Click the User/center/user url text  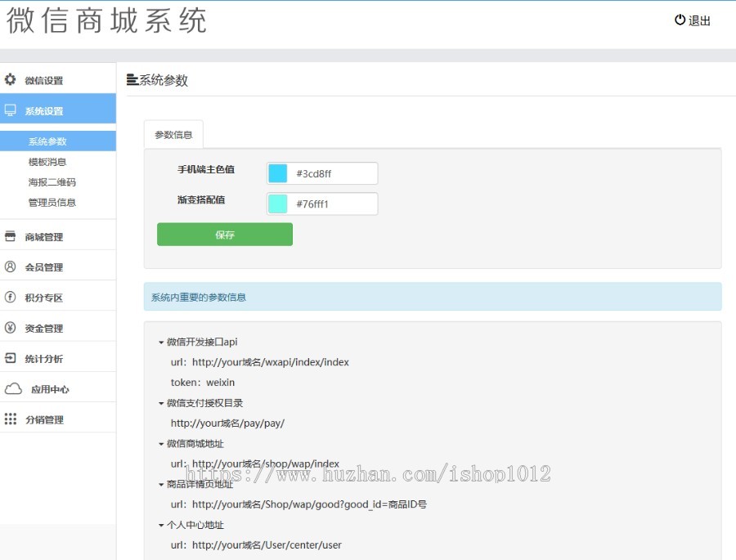tap(256, 545)
